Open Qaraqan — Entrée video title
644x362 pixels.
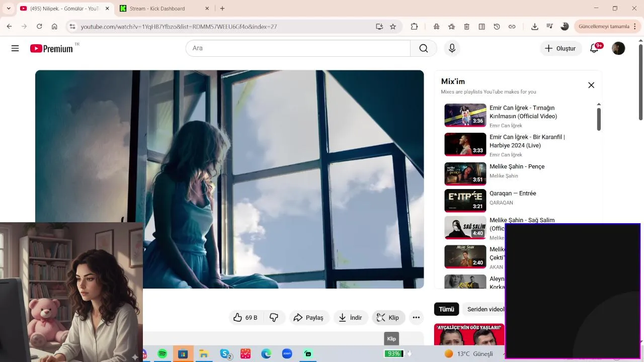click(x=513, y=194)
